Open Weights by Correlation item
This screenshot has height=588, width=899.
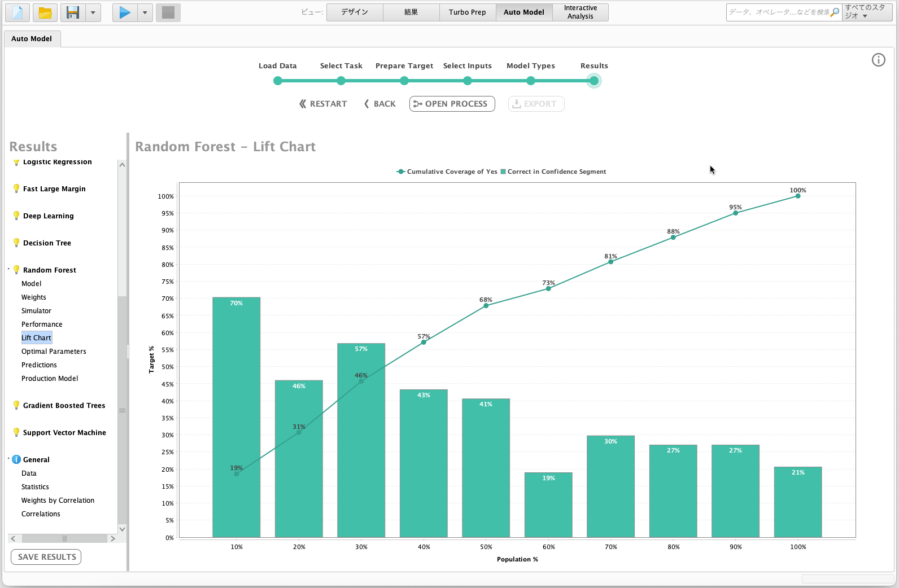click(x=58, y=501)
